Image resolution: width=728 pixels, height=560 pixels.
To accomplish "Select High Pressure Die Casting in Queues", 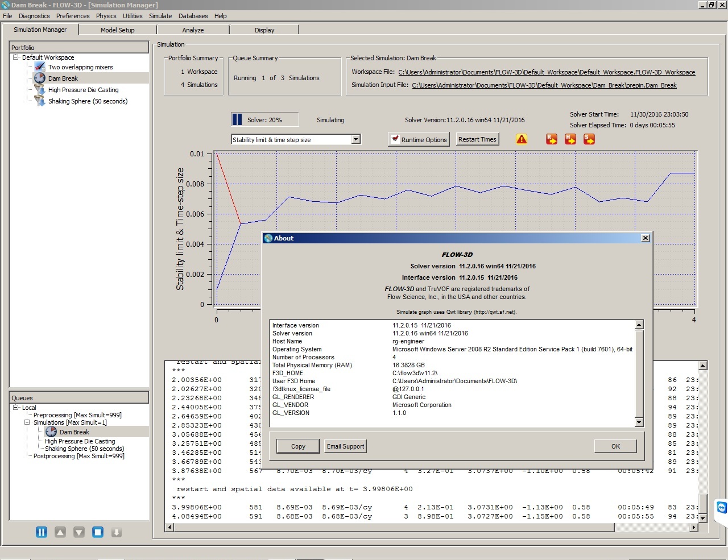I will click(x=80, y=441).
